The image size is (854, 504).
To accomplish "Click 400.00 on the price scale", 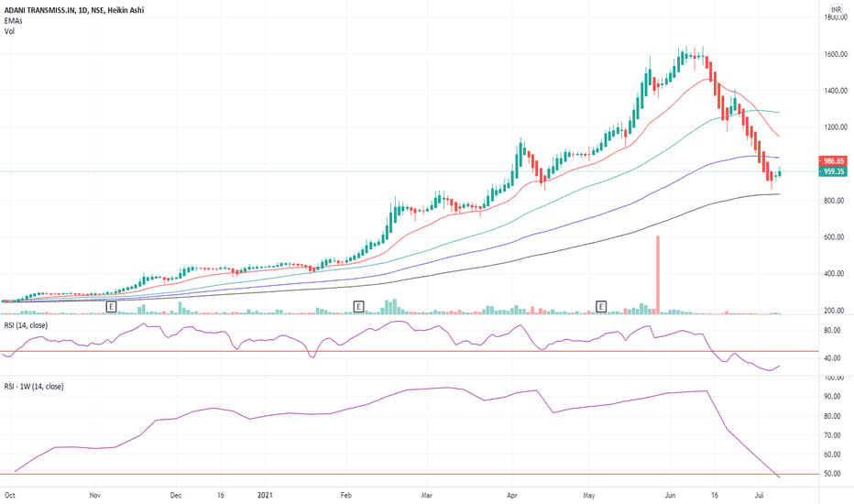I will coord(835,273).
